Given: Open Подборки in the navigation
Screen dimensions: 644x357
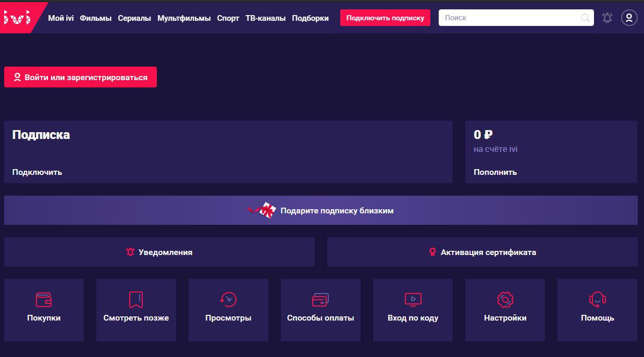Looking at the screenshot, I should 311,18.
